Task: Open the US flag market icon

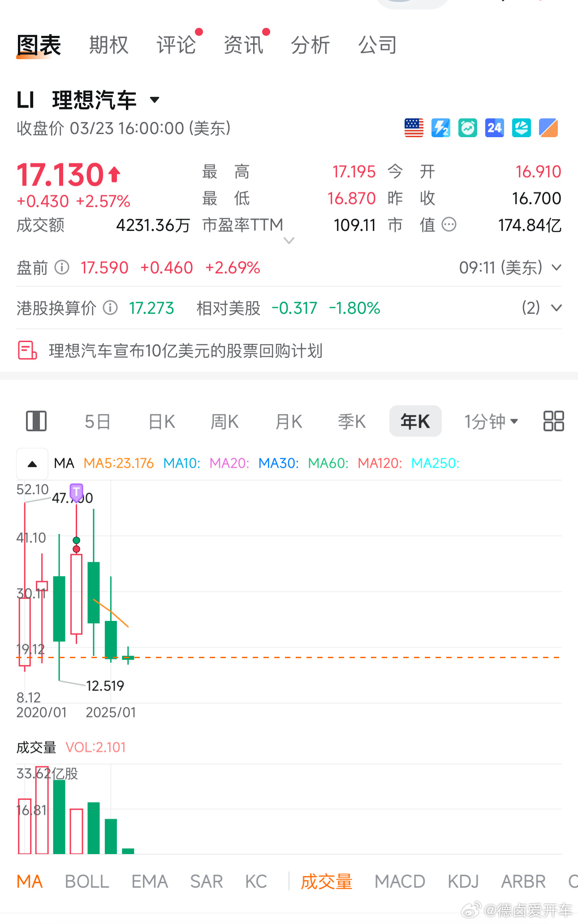Action: [414, 128]
